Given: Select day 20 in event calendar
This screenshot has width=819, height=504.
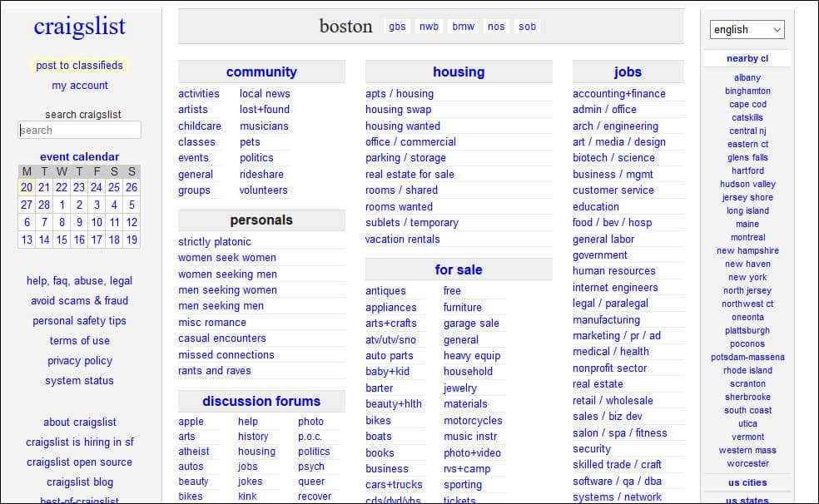Looking at the screenshot, I should tap(27, 187).
